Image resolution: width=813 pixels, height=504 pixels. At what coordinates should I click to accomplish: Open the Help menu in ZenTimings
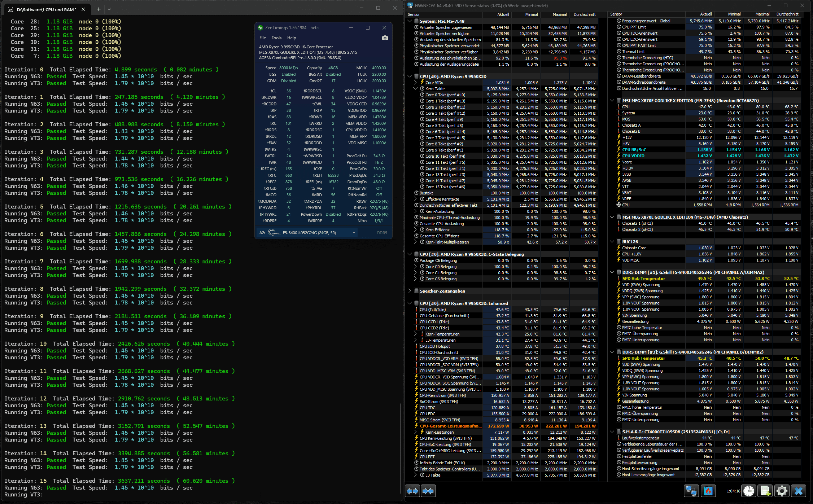pos(291,38)
